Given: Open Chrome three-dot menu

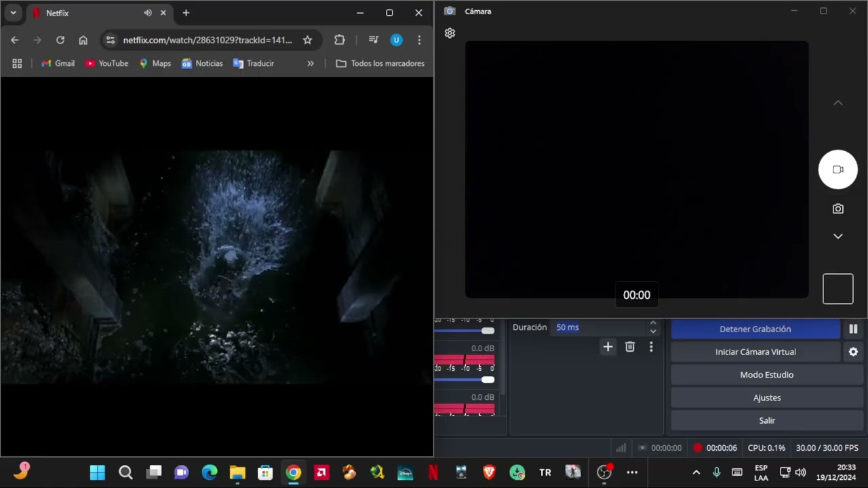Looking at the screenshot, I should click(419, 40).
